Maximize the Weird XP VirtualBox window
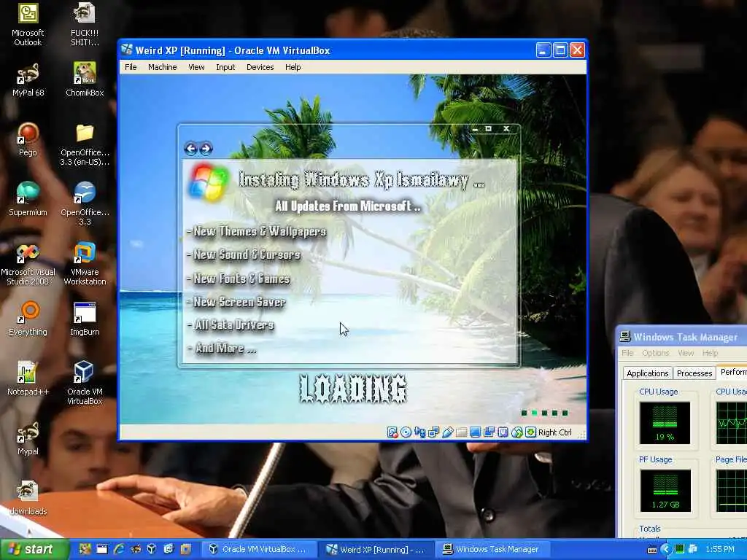747x560 pixels. 560,50
